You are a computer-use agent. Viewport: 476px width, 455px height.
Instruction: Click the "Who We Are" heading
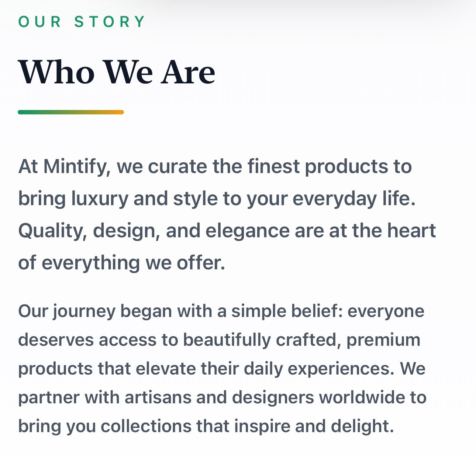[117, 72]
